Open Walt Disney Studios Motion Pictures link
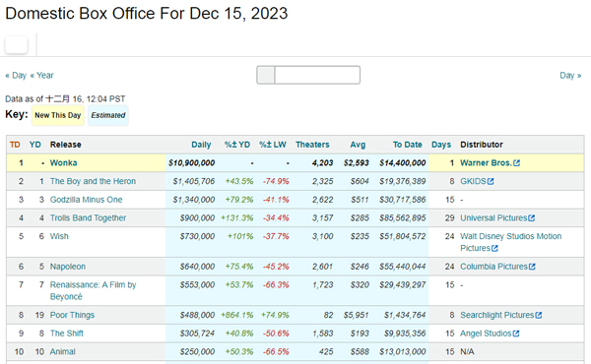The width and height of the screenshot is (591, 364). (x=510, y=242)
